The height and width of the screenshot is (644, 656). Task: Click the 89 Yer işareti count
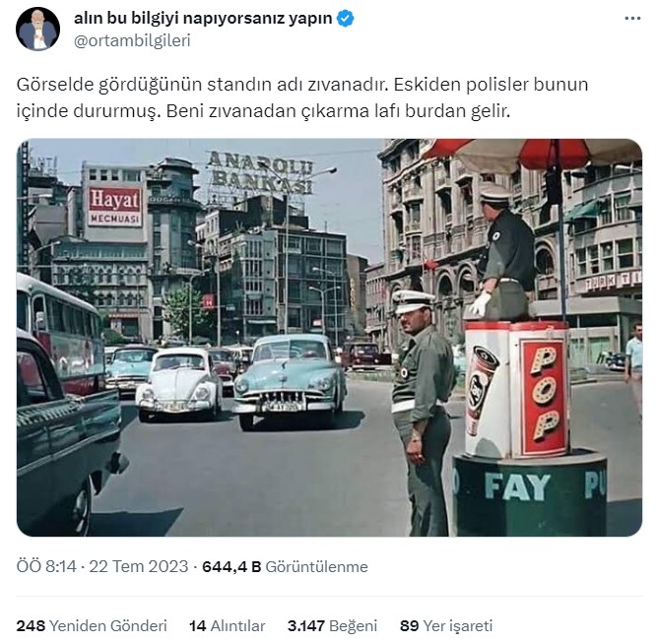(x=446, y=626)
